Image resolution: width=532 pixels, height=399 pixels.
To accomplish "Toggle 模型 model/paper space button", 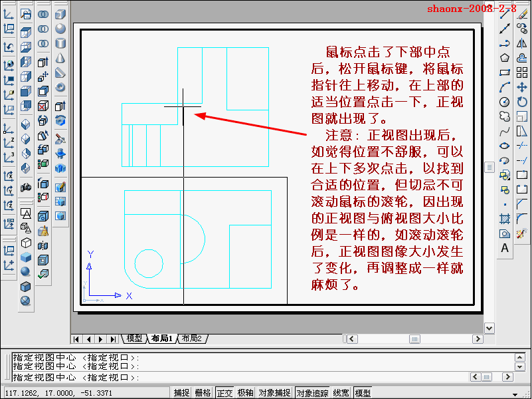I will pyautogui.click(x=363, y=393).
